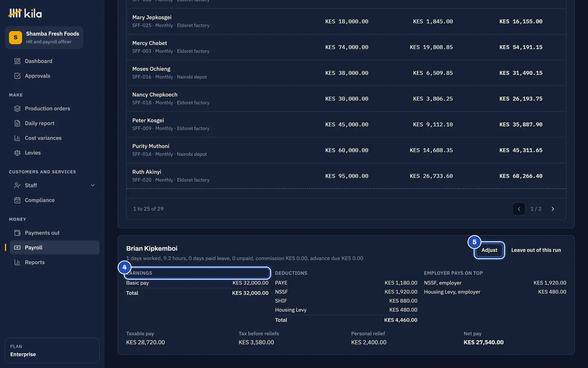Open the Reports section
The width and height of the screenshot is (588, 368).
click(x=55, y=263)
